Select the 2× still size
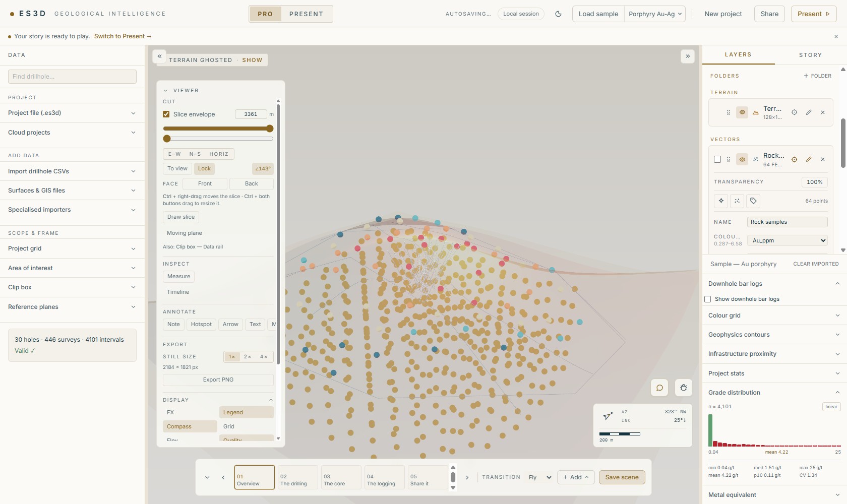The height and width of the screenshot is (504, 847). 248,356
